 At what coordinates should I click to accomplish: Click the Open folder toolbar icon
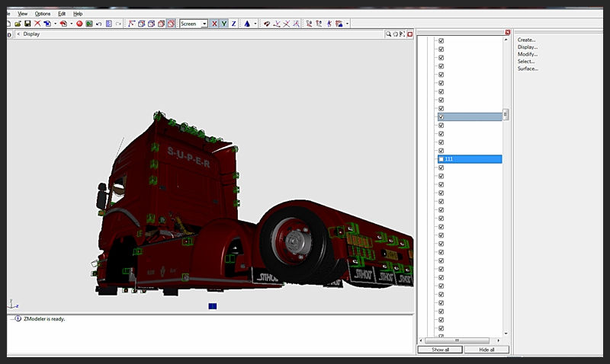[x=18, y=24]
